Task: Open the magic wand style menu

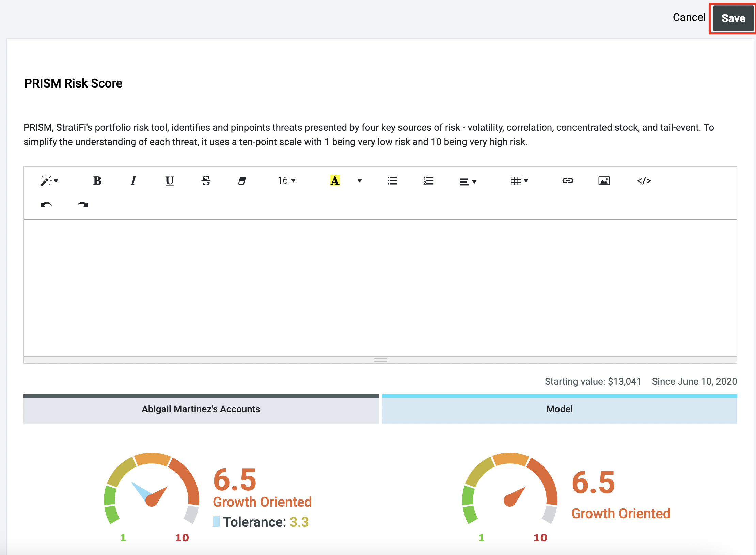Action: click(49, 180)
